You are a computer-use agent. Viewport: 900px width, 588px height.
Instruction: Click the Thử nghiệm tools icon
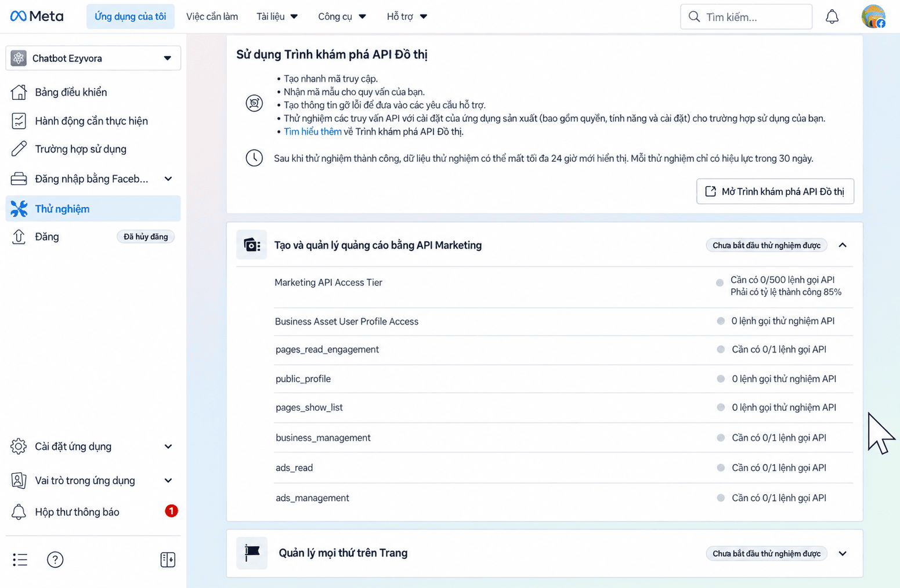click(19, 209)
